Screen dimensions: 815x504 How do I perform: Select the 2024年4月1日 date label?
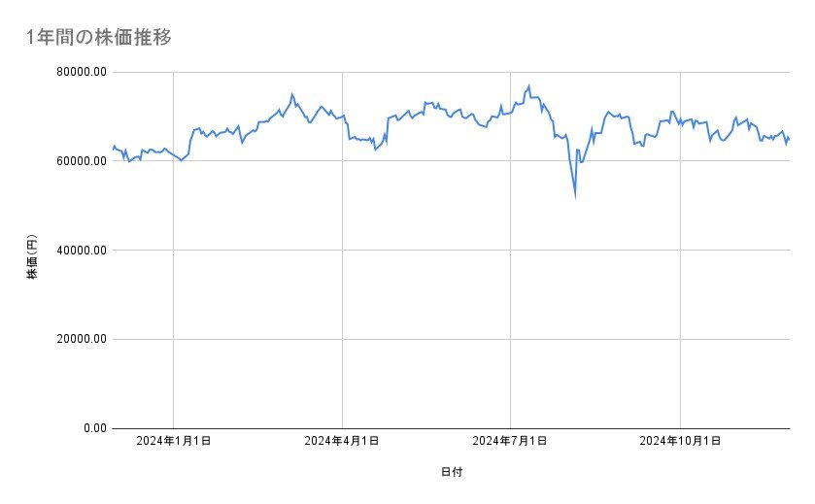(x=342, y=441)
